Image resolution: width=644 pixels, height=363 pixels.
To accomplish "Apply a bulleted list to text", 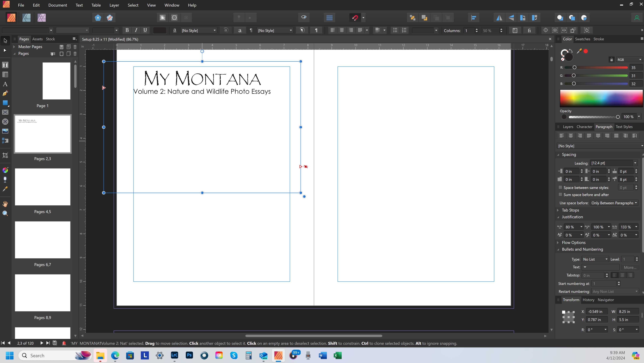I will 395,30.
